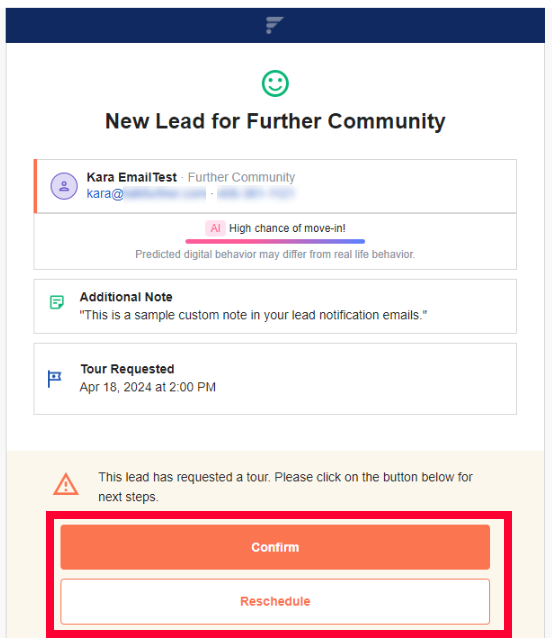Click the move-in likelihood gradient bar
This screenshot has height=638, width=552.
(275, 241)
